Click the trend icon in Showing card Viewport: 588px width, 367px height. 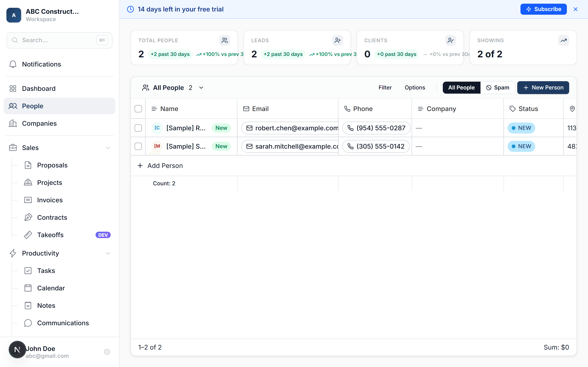click(x=563, y=41)
